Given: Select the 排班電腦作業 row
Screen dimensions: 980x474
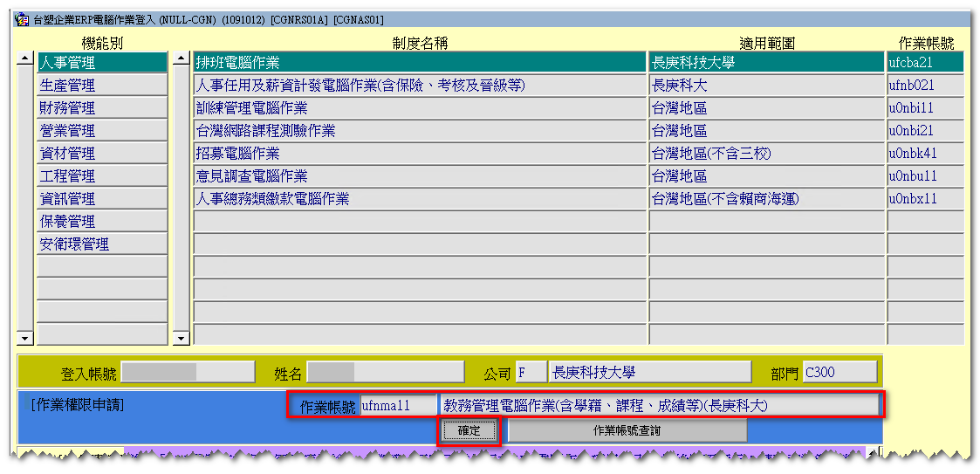Looking at the screenshot, I should coord(420,63).
